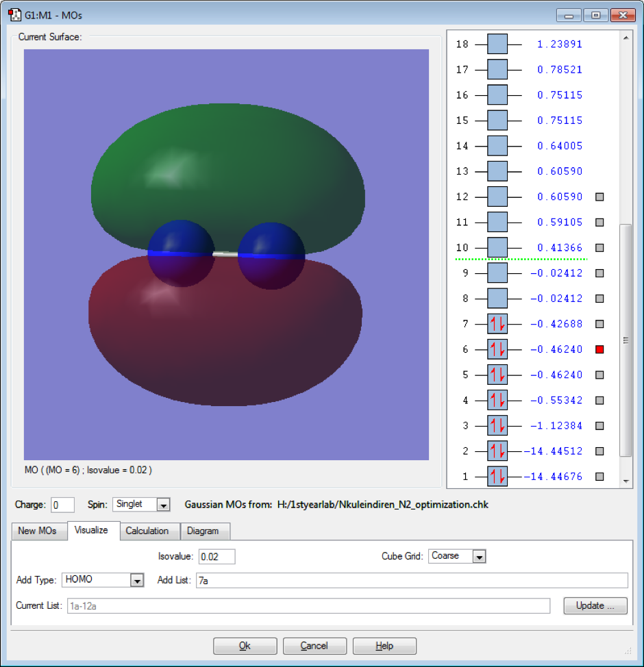Select orbital 18 occupancy box

click(497, 44)
